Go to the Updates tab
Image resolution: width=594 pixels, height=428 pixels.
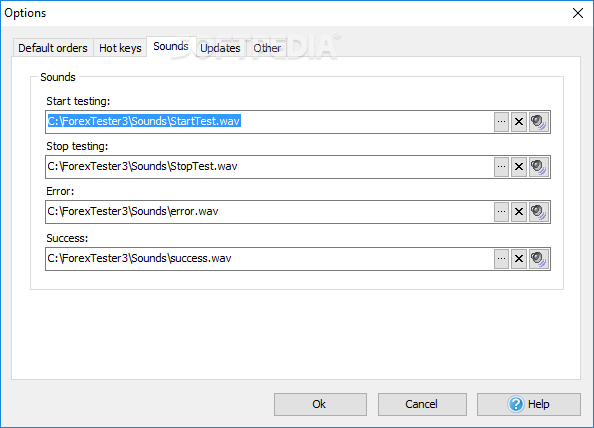pyautogui.click(x=220, y=48)
